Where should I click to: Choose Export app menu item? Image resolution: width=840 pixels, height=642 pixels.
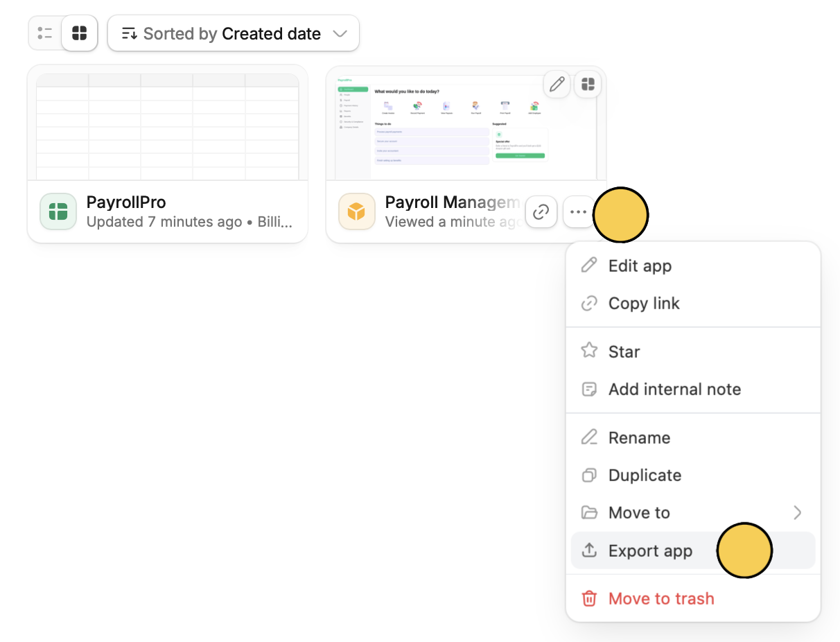(693, 550)
